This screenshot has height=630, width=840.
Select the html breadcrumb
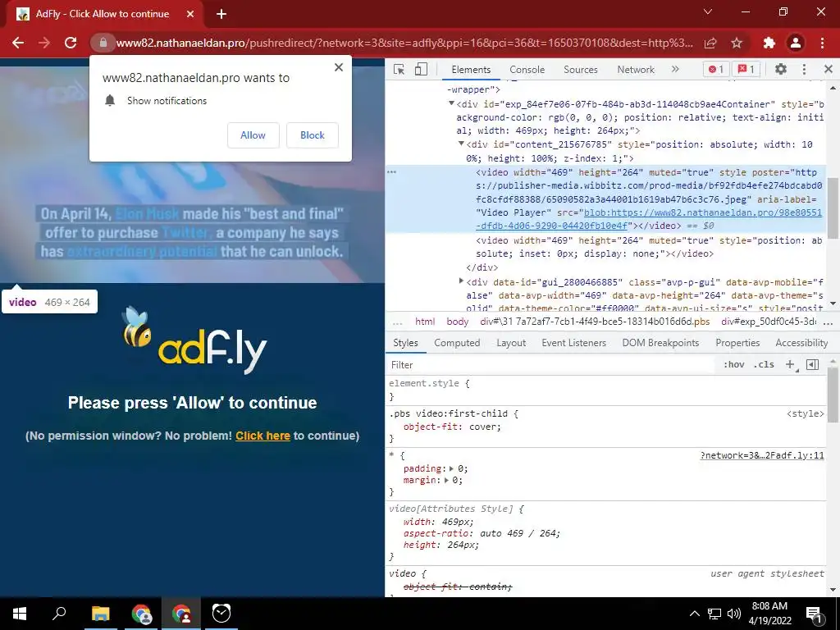(425, 322)
